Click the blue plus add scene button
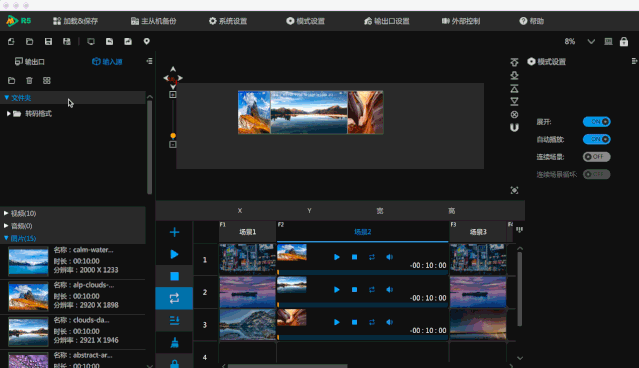This screenshot has height=368, width=639. (x=174, y=232)
